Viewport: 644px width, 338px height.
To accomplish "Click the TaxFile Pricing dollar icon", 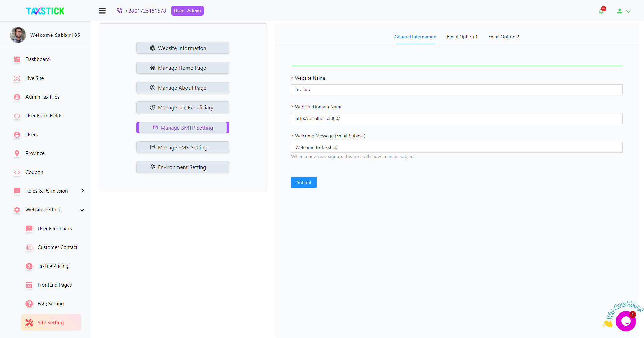I will [29, 266].
